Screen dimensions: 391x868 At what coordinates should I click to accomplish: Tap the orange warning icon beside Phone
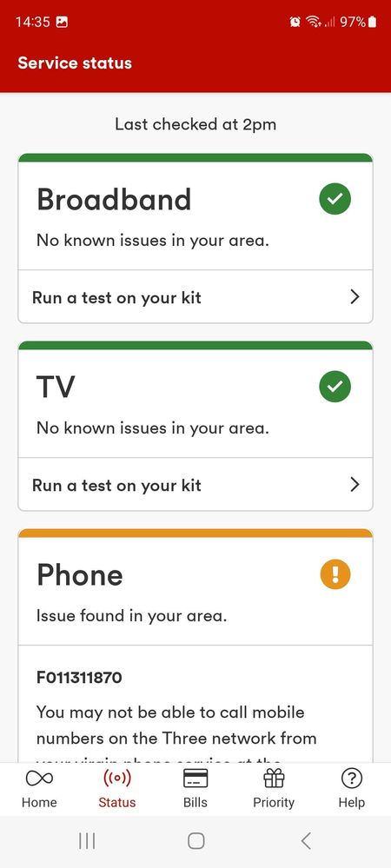tap(335, 574)
